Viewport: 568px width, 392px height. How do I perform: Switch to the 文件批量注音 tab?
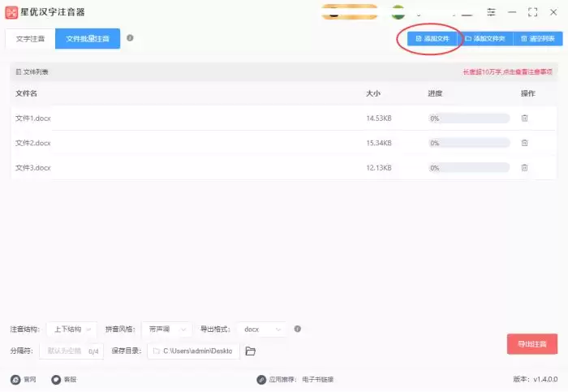point(88,39)
